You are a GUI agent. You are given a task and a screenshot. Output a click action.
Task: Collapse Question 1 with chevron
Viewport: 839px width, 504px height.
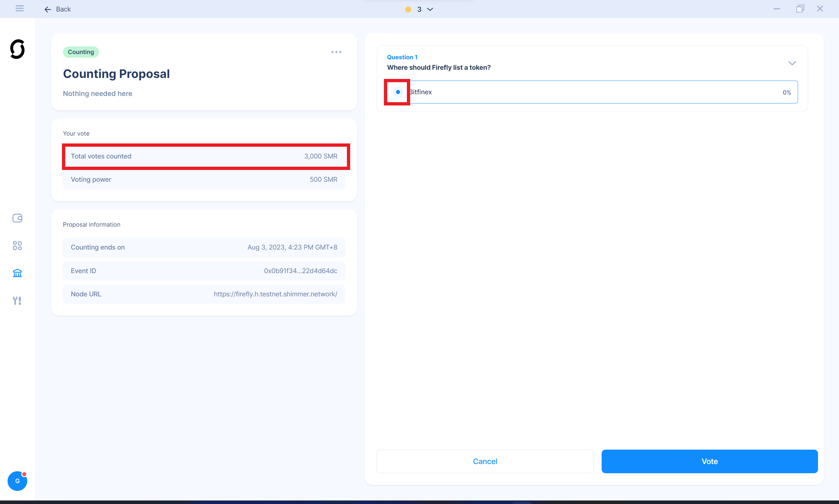click(792, 63)
